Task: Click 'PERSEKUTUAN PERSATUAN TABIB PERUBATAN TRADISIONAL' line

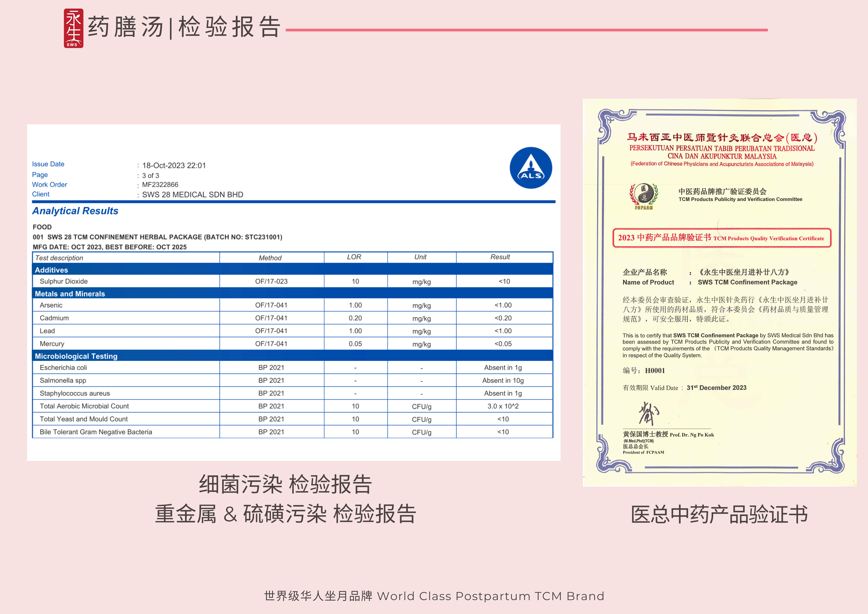Action: click(x=722, y=148)
